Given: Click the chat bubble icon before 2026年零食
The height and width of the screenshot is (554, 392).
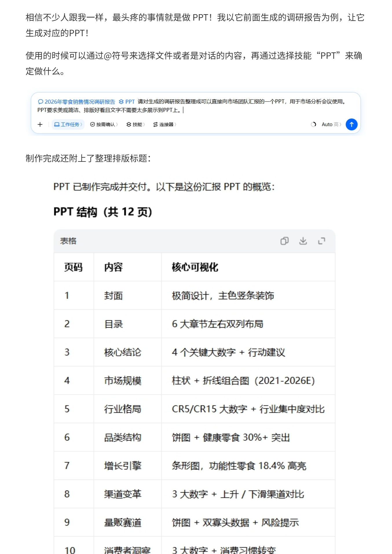Looking at the screenshot, I should pyautogui.click(x=41, y=102).
